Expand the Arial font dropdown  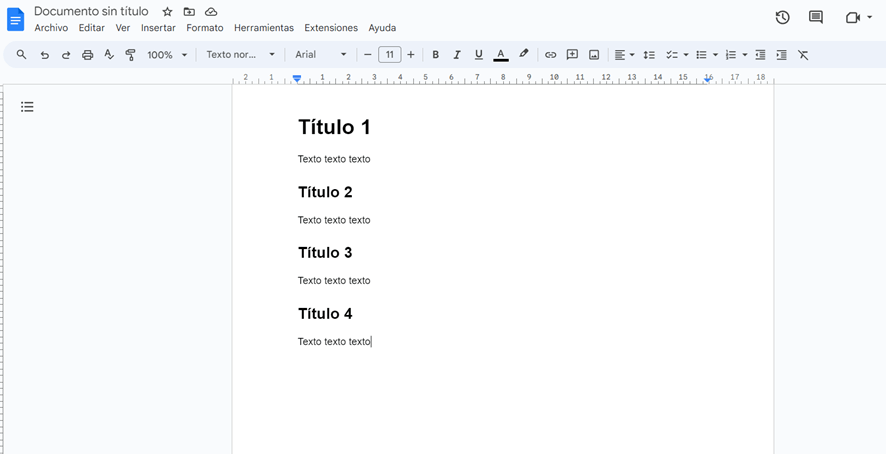point(321,55)
